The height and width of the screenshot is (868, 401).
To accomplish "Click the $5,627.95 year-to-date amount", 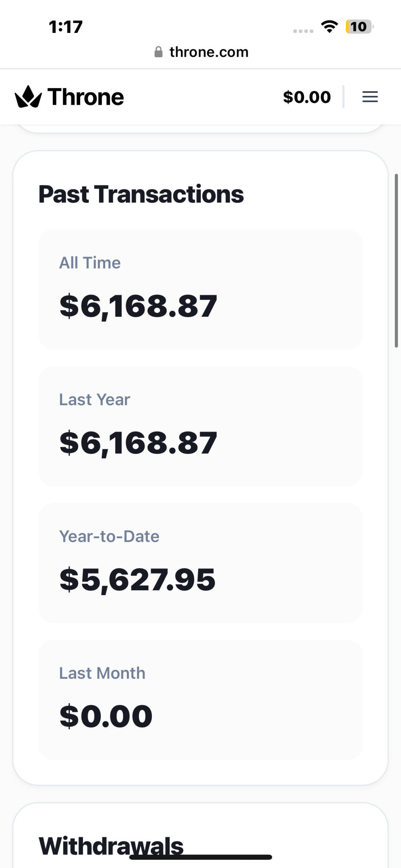I will (x=137, y=580).
